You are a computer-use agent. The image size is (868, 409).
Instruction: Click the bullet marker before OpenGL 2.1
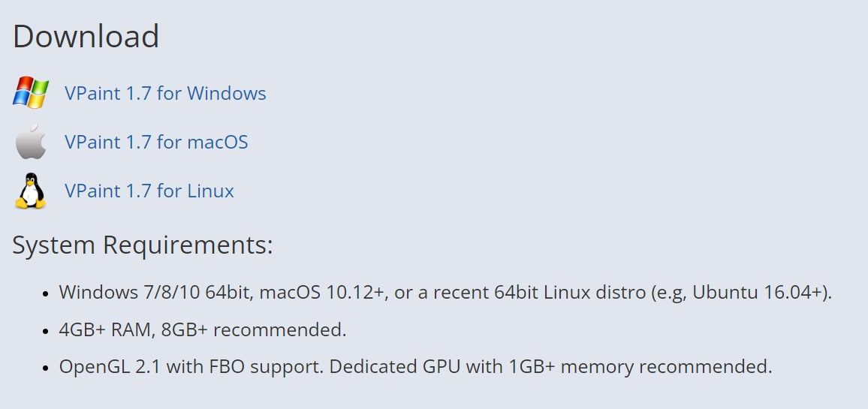47,368
